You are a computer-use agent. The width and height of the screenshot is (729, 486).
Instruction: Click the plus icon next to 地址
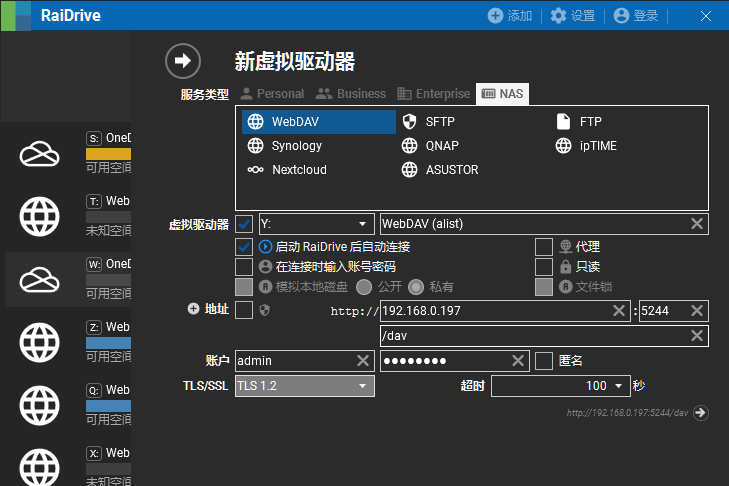[x=193, y=308]
